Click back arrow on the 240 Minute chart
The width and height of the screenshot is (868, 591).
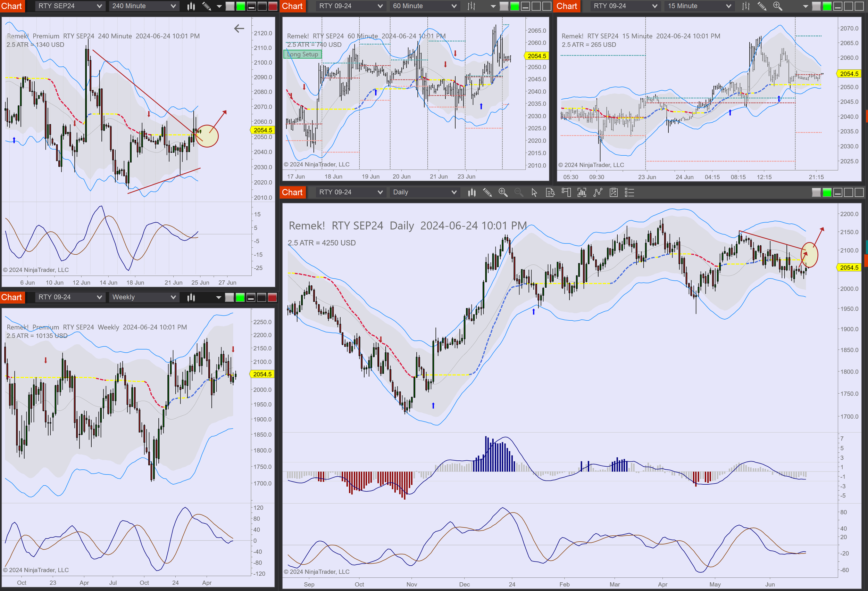(239, 28)
